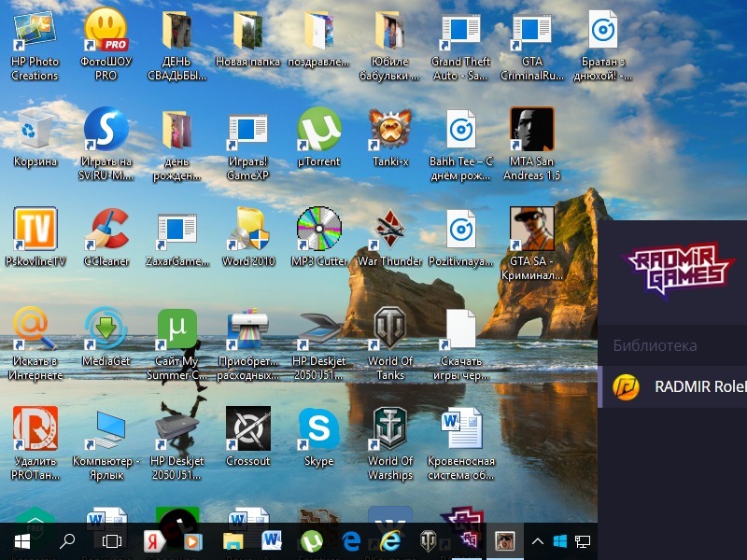Click the taskbar search magnifier
The image size is (747, 560).
pos(67,541)
